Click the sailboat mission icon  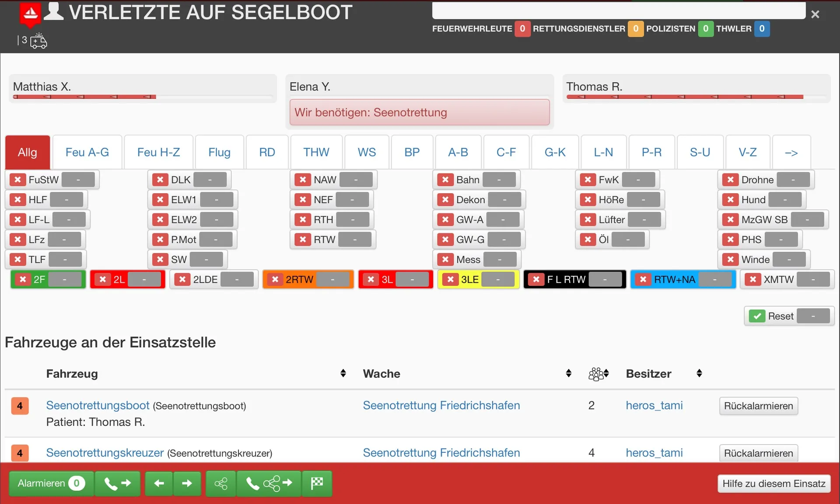pyautogui.click(x=30, y=13)
